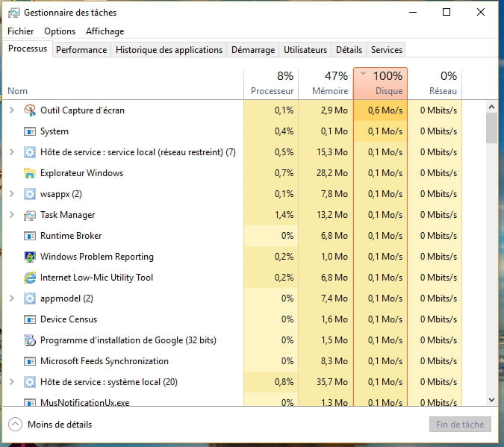Sort by Processeur column header
The image size is (504, 447).
click(x=271, y=84)
